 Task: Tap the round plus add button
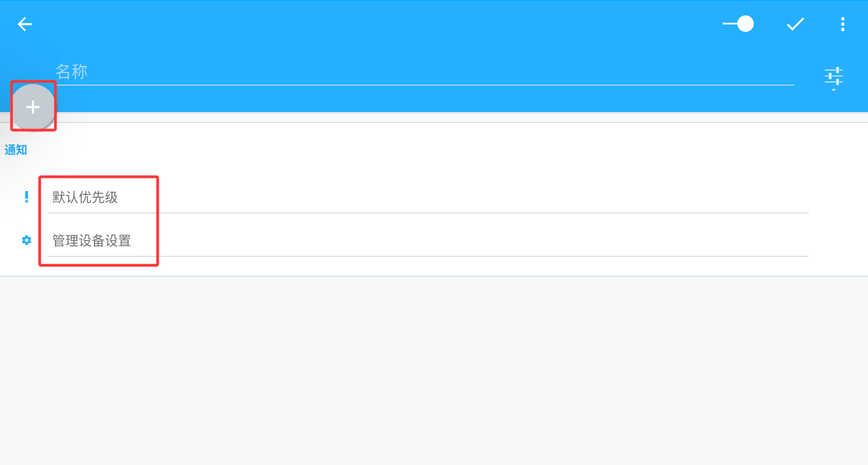pyautogui.click(x=33, y=107)
